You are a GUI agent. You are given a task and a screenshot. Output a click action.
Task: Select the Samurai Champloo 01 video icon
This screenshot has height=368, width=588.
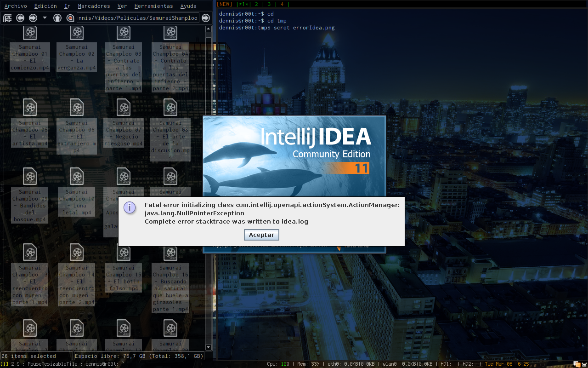(30, 32)
